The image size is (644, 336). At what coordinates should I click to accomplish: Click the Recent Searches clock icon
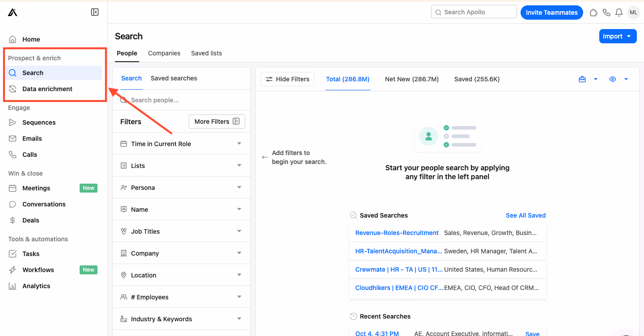click(353, 316)
